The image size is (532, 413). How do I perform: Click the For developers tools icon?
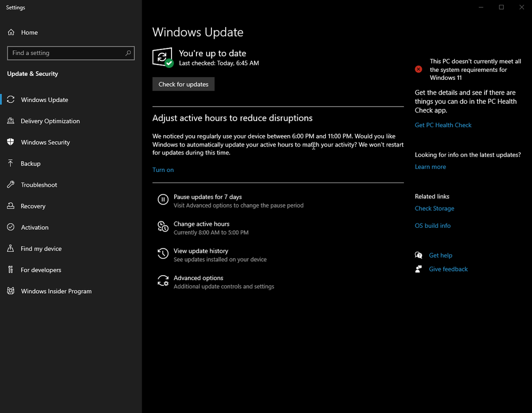11,270
